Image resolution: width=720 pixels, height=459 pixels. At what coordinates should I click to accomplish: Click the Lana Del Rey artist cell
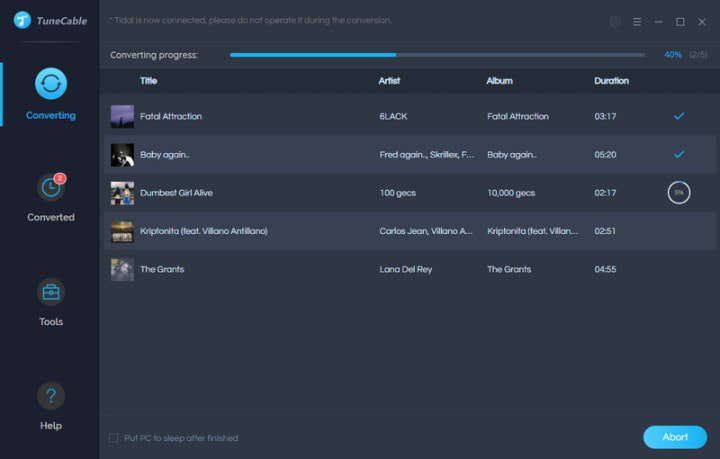tap(405, 269)
